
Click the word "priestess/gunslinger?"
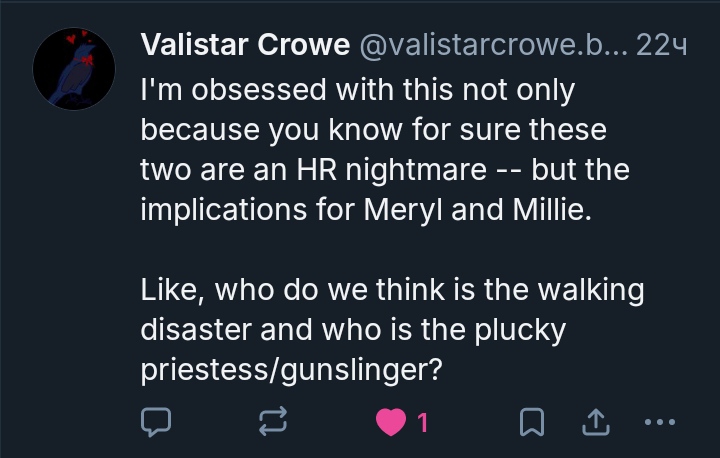coord(291,370)
